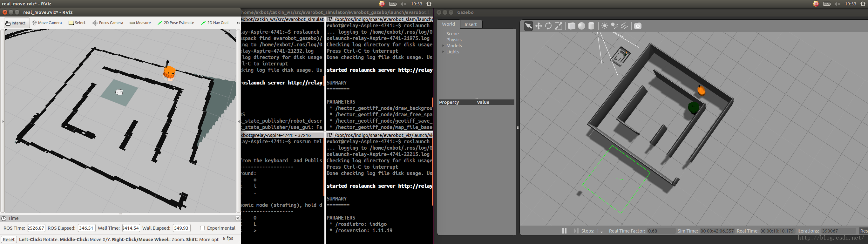Activate the 2D Nav Goal tool
The width and height of the screenshot is (868, 244).
(215, 23)
